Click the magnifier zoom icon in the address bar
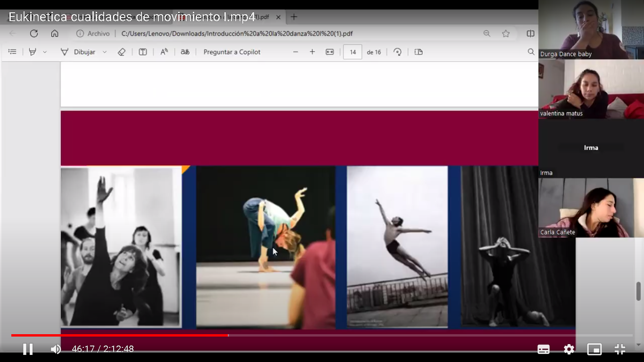 [487, 33]
